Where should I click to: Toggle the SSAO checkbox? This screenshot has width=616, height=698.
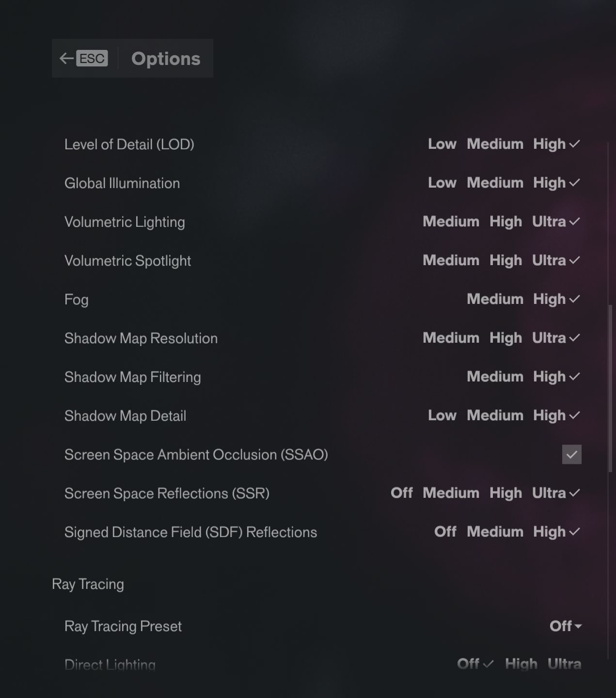(572, 454)
